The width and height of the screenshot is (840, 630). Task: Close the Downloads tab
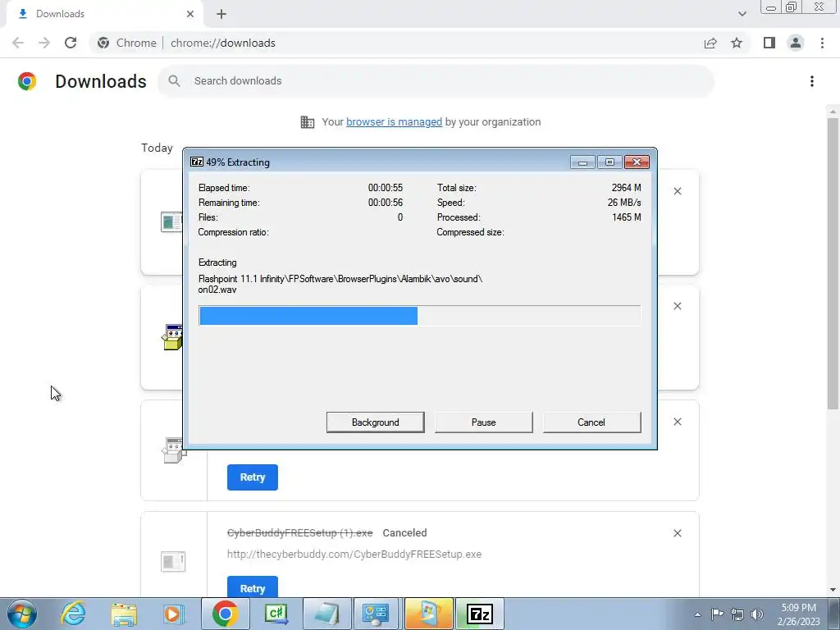(x=190, y=14)
